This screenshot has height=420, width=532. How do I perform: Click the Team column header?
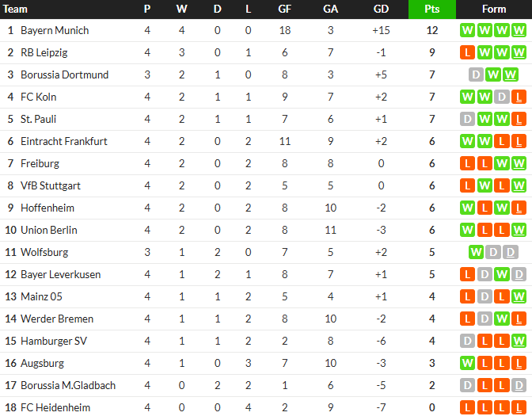coord(16,10)
